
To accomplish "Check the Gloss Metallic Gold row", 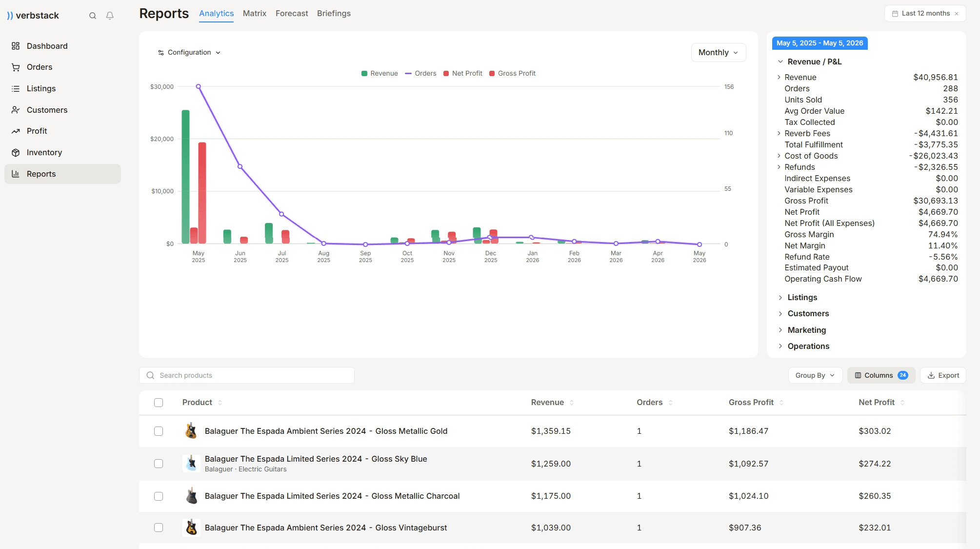I will click(159, 431).
